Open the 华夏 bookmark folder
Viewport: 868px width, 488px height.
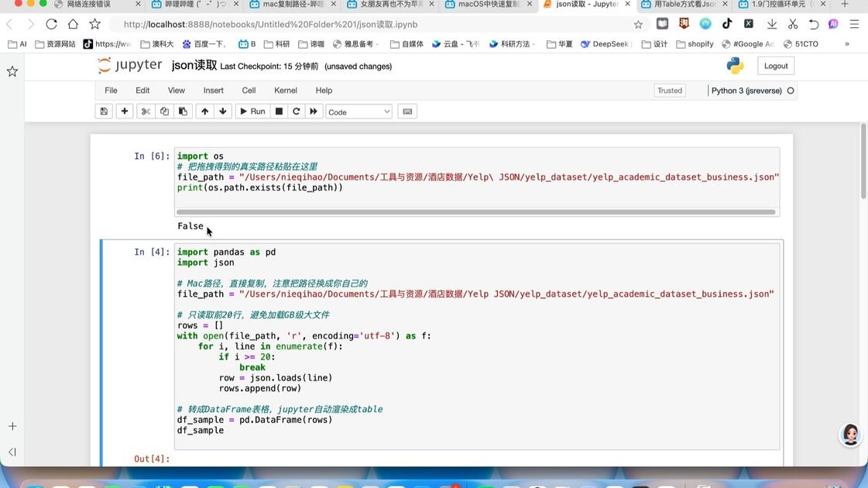[x=560, y=43]
